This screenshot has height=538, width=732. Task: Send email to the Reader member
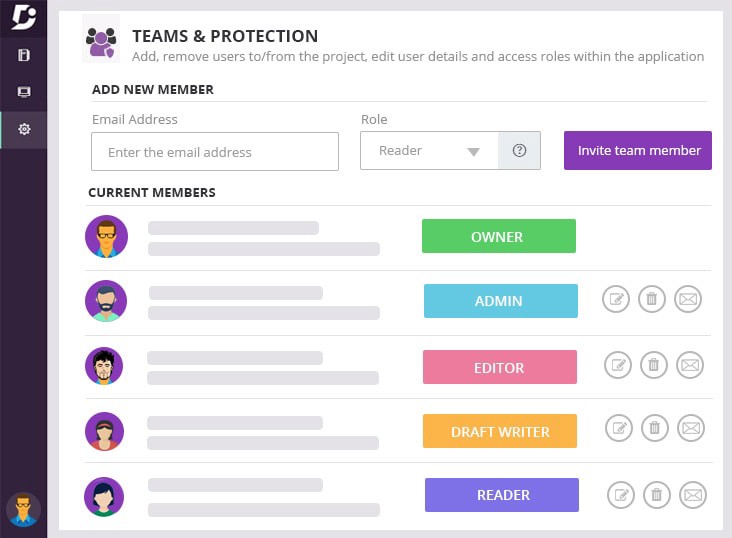pyautogui.click(x=693, y=494)
